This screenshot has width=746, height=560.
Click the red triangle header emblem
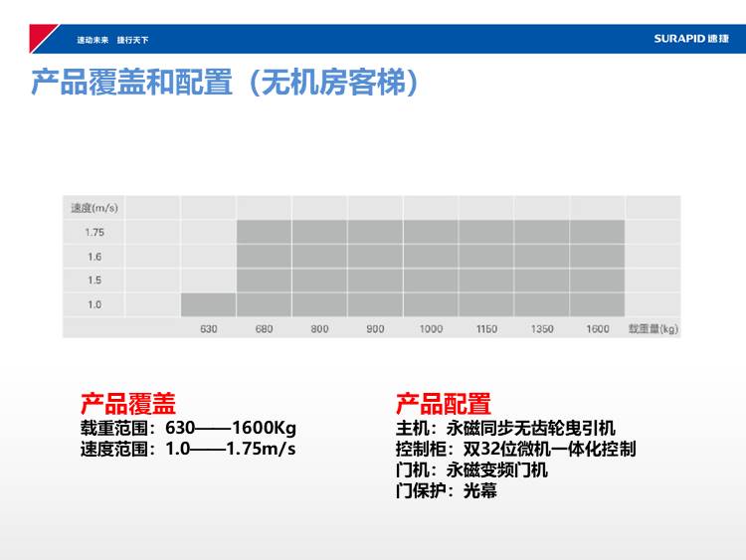click(41, 37)
